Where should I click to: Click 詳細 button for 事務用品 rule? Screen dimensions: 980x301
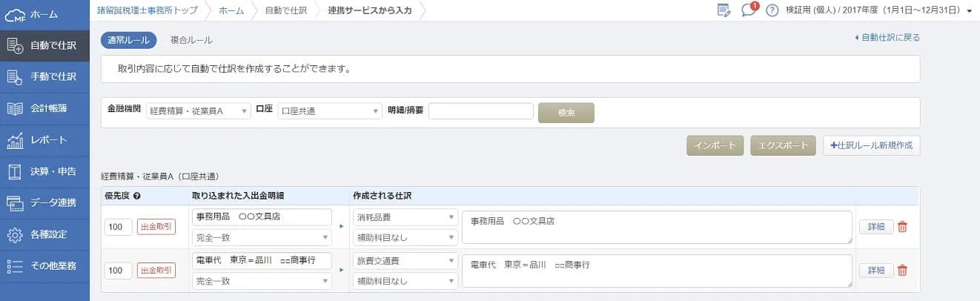coord(876,227)
